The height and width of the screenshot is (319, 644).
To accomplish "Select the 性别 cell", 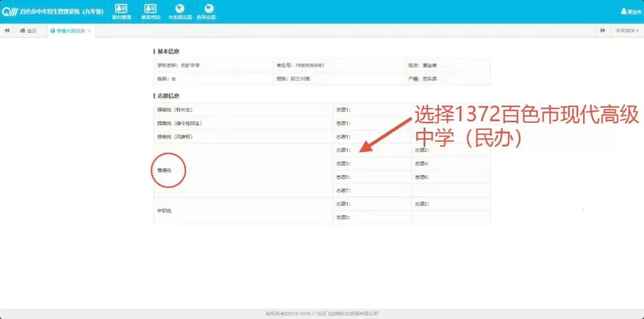I will tap(213, 79).
